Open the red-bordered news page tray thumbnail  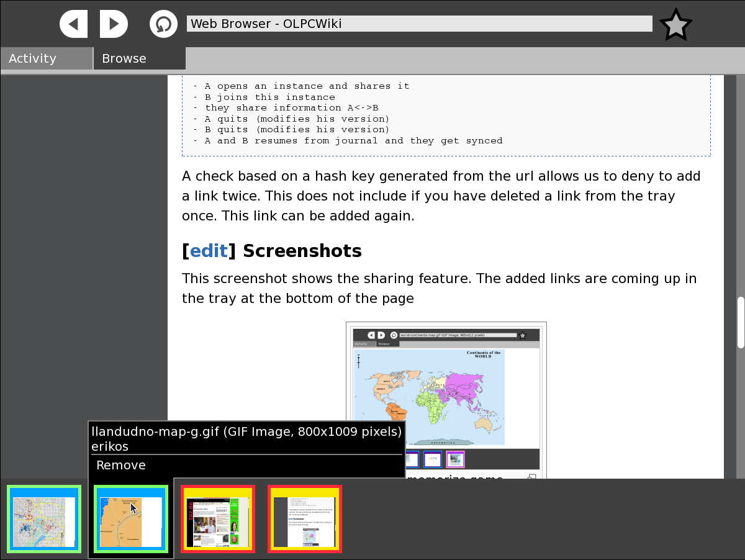[x=218, y=519]
